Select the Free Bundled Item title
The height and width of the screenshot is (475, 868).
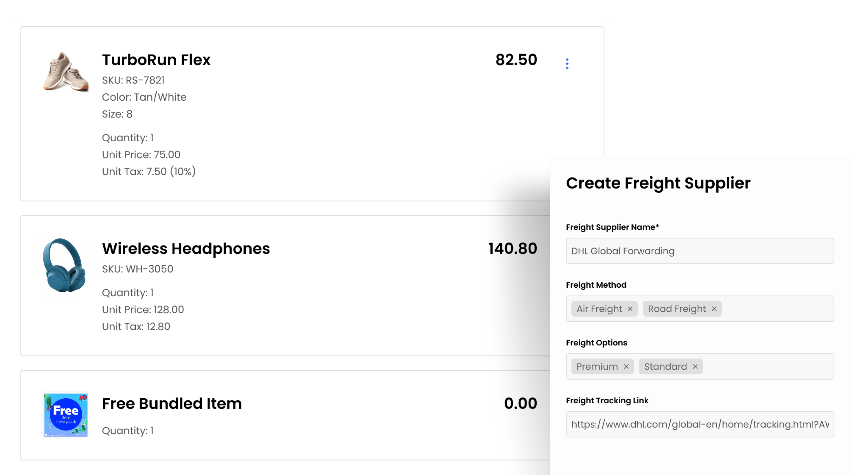pos(172,404)
